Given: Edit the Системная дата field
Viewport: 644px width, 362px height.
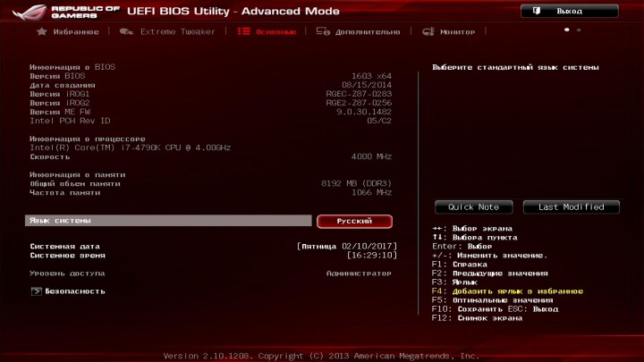Looking at the screenshot, I should [x=347, y=247].
